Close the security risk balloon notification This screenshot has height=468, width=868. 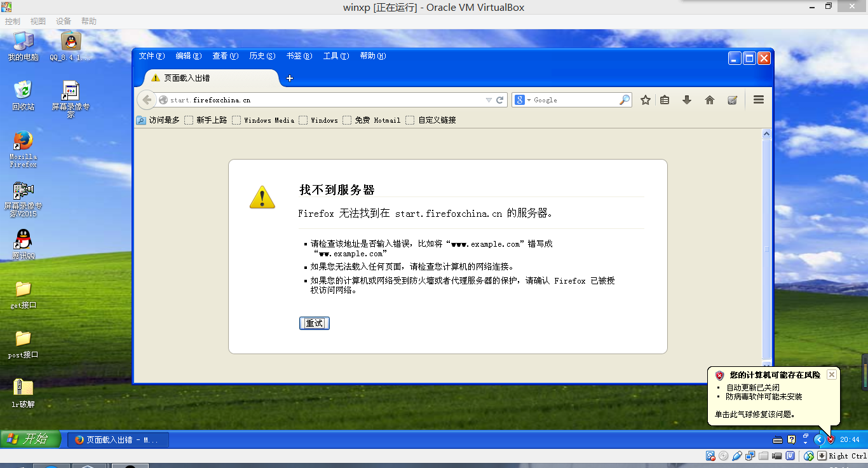pos(831,375)
